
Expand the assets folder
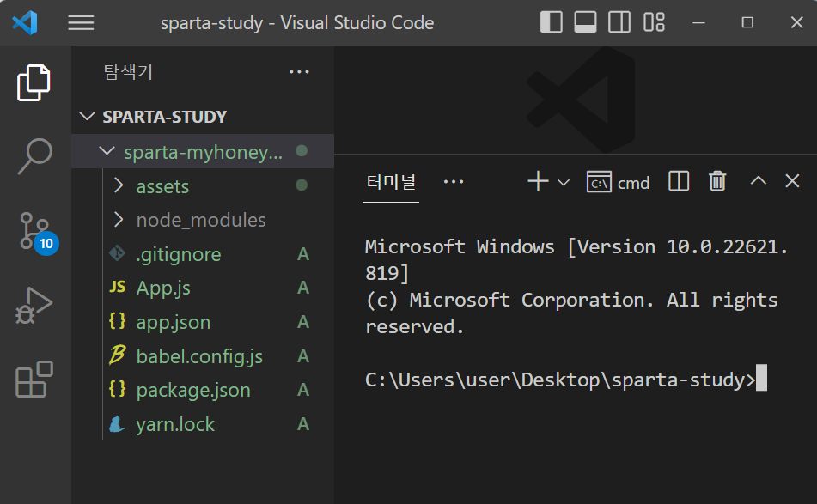pyautogui.click(x=119, y=185)
